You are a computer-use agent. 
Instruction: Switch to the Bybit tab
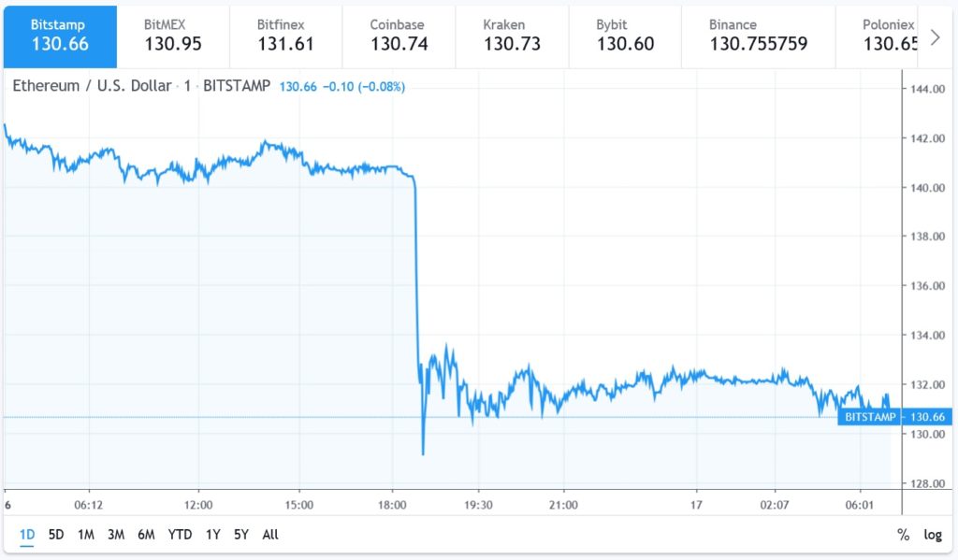[x=625, y=36]
